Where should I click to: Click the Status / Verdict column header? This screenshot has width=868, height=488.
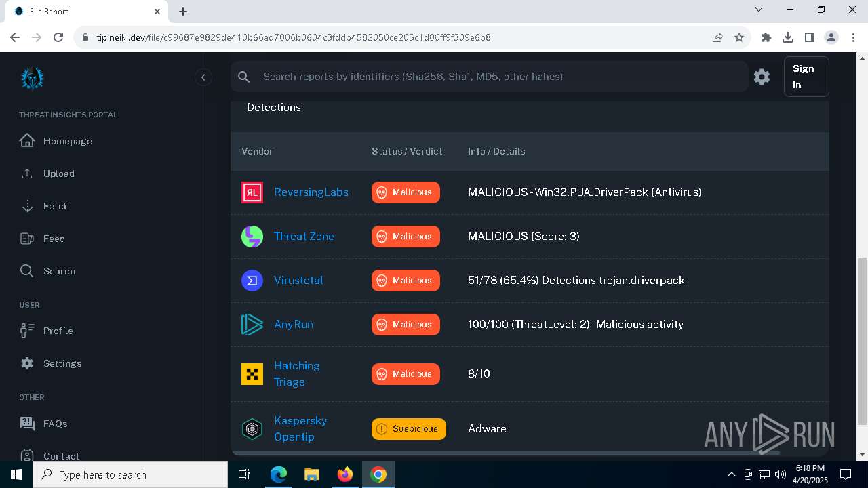click(x=407, y=151)
